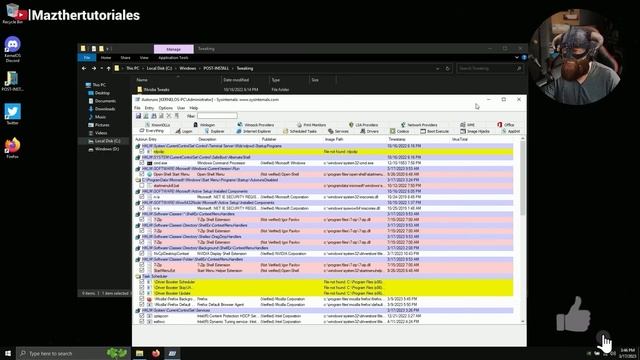The image size is (640, 360).
Task: Sort by the VirusTotal column header
Action: 482,140
